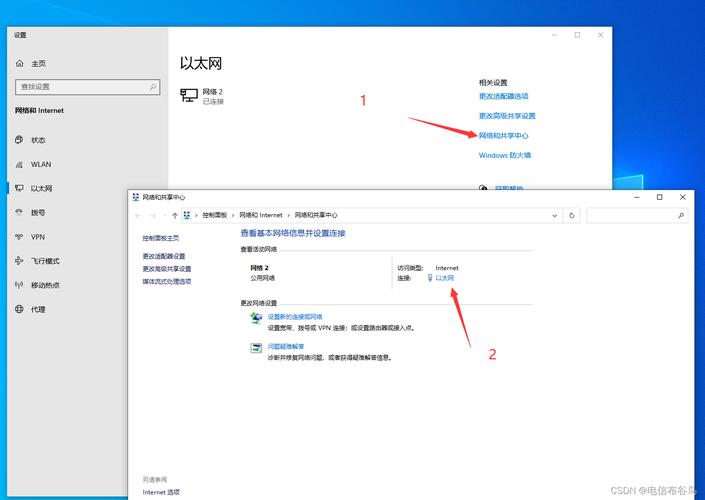Viewport: 705px width, 500px height.
Task: Maximize the 网络和共享中心 window
Action: [660, 197]
